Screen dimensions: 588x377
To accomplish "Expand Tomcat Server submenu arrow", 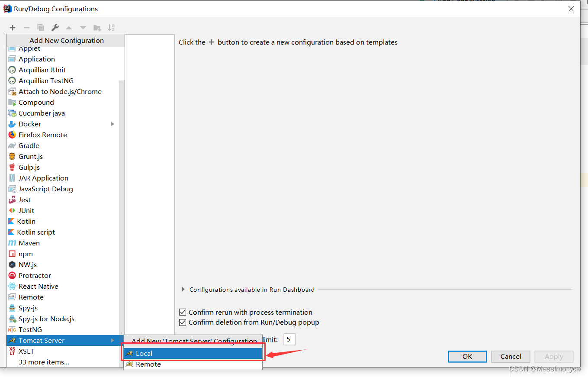I will [112, 340].
